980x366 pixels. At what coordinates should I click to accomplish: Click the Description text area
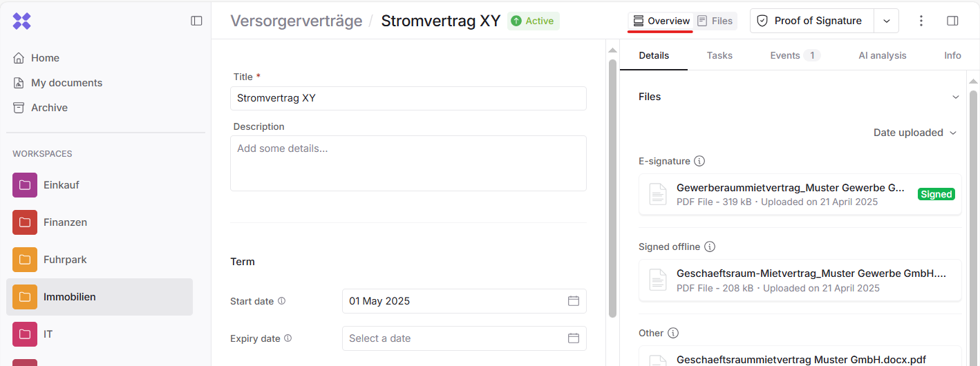pyautogui.click(x=408, y=163)
